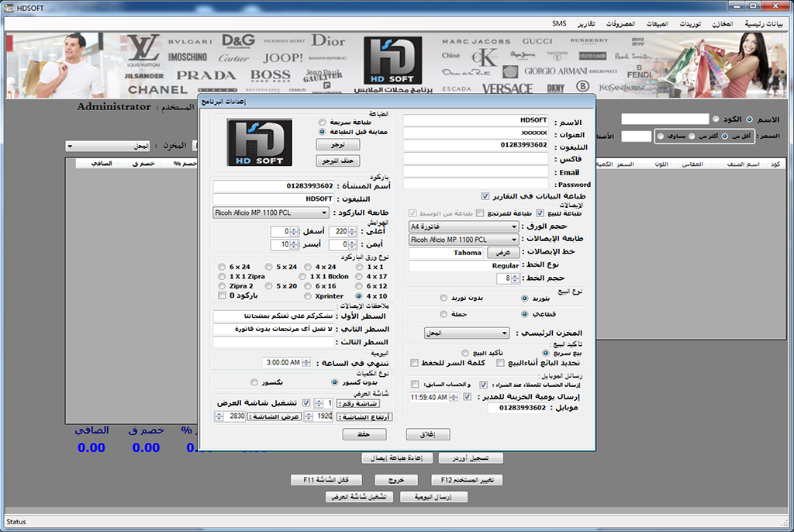Select the 1 X 1 Bixlon barcode paper

point(302,277)
